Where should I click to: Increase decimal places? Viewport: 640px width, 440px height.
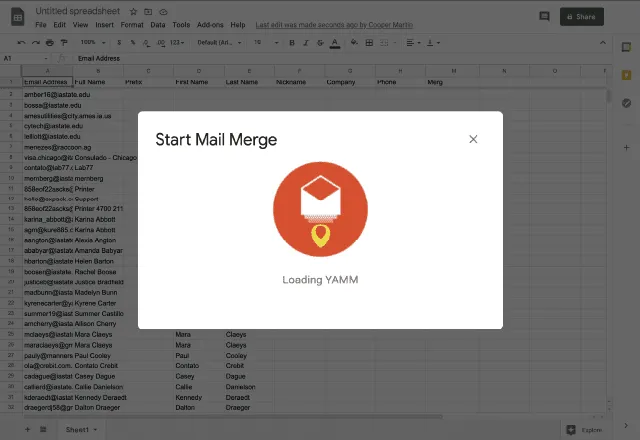coord(161,42)
